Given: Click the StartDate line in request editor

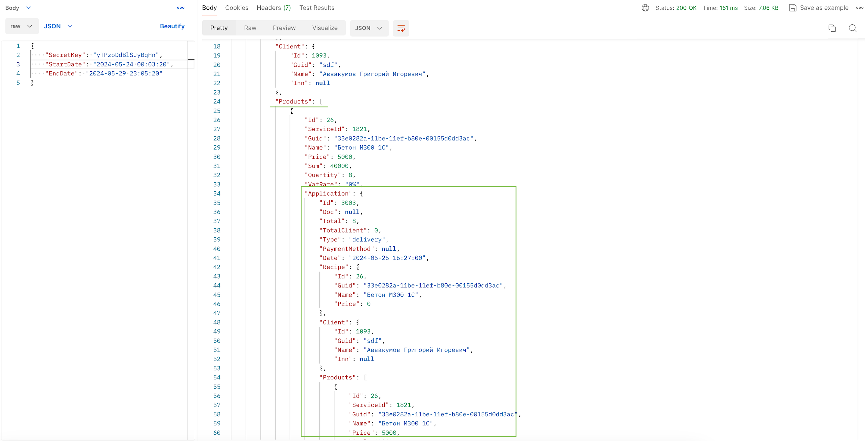Looking at the screenshot, I should coord(108,64).
